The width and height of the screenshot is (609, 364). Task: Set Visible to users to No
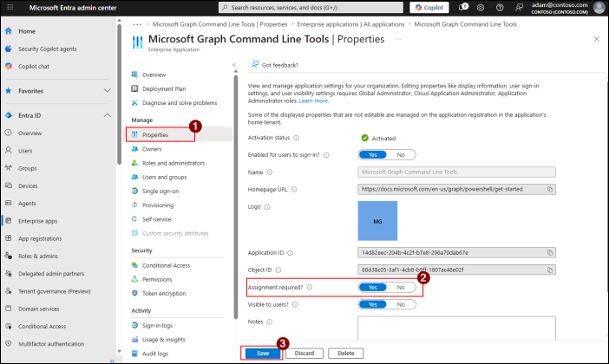tap(401, 304)
